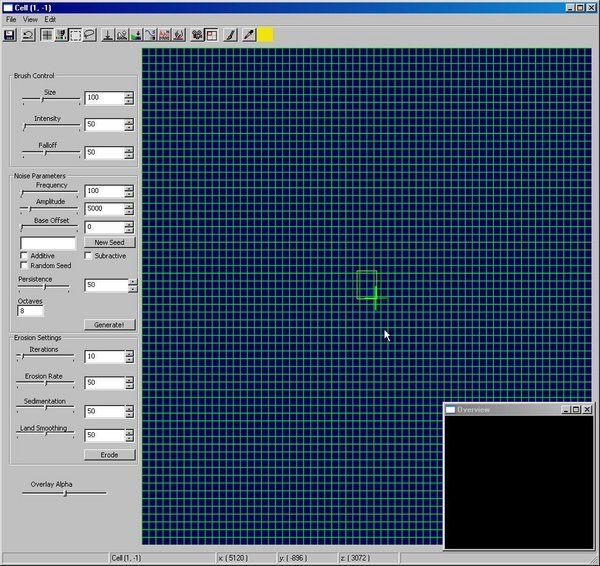Screen dimensions: 600x566
Task: Click the Sedimentation slider
Action: (45, 408)
